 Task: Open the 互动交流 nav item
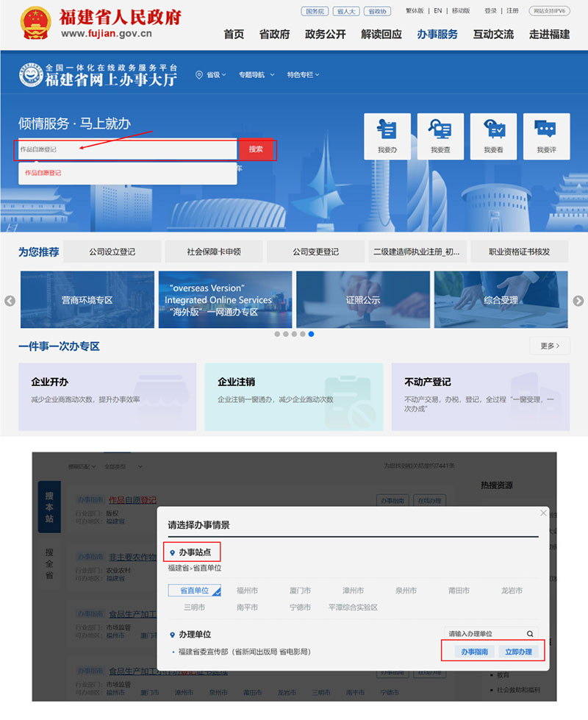point(493,35)
